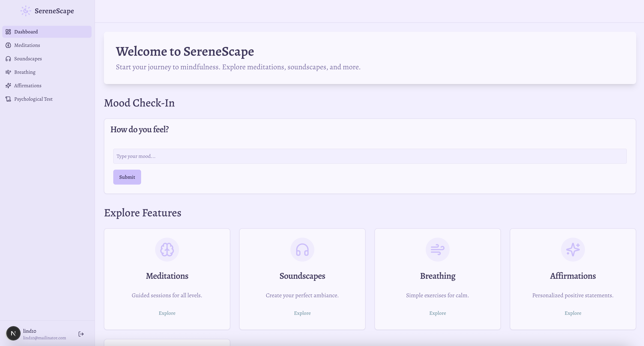Click the sparkle icon on Affirmations card
The width and height of the screenshot is (644, 346).
(573, 249)
